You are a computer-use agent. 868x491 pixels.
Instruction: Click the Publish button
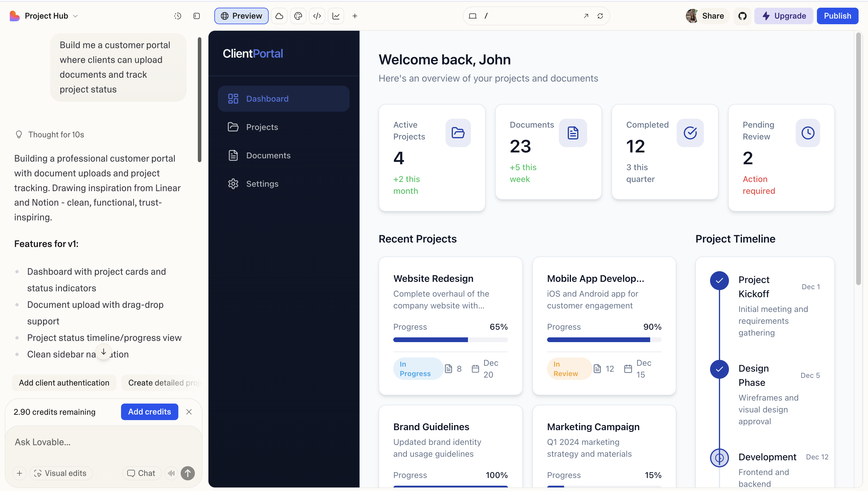pyautogui.click(x=837, y=16)
